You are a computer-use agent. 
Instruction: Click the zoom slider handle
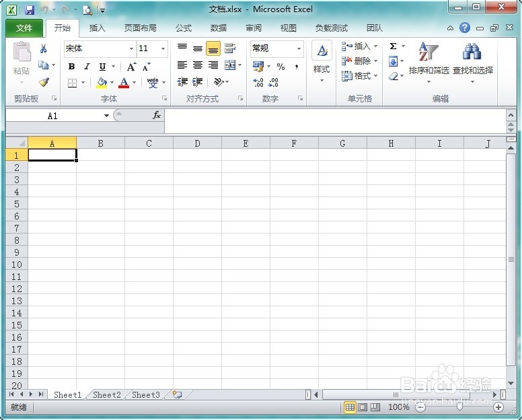459,407
